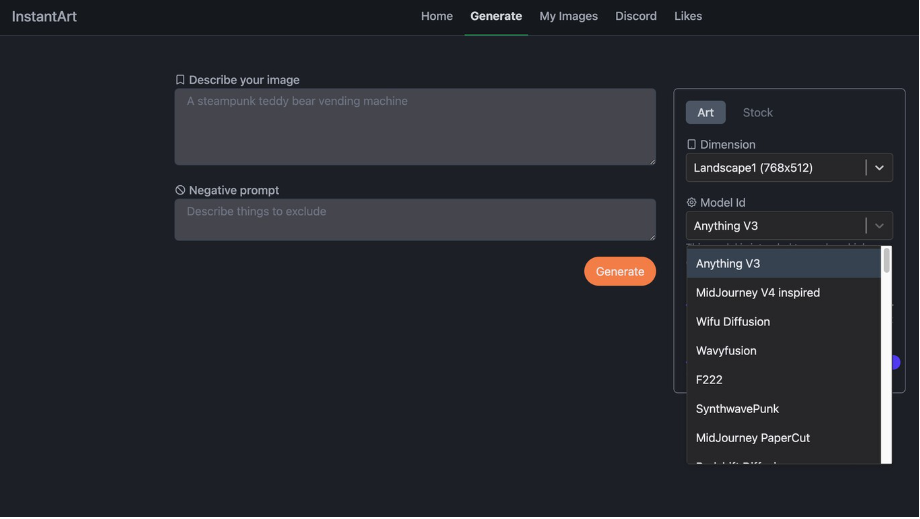The width and height of the screenshot is (920, 519).
Task: Pick the MidJourney PaperCut model
Action: [784, 437]
